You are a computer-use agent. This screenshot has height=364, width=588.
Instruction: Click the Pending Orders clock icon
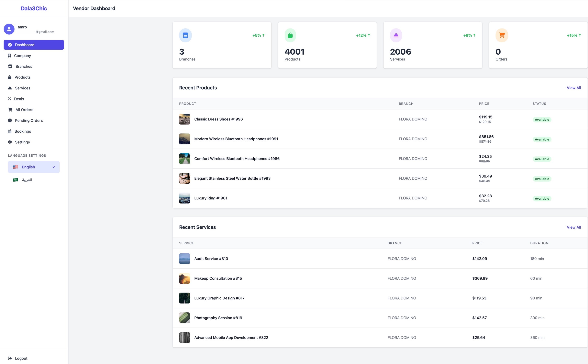[x=10, y=120]
